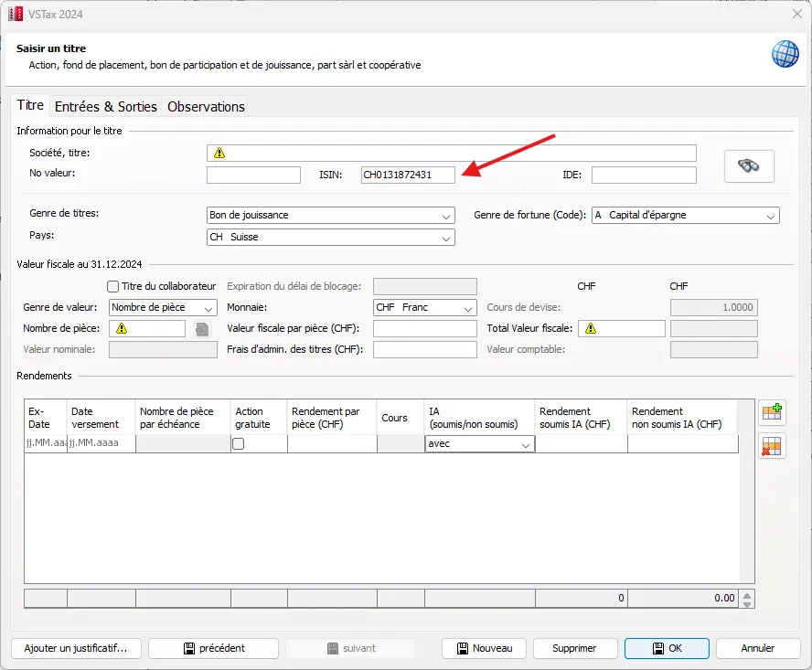The height and width of the screenshot is (670, 812).
Task: Click the warning icon in Total Valeur fiscale
Action: (591, 329)
